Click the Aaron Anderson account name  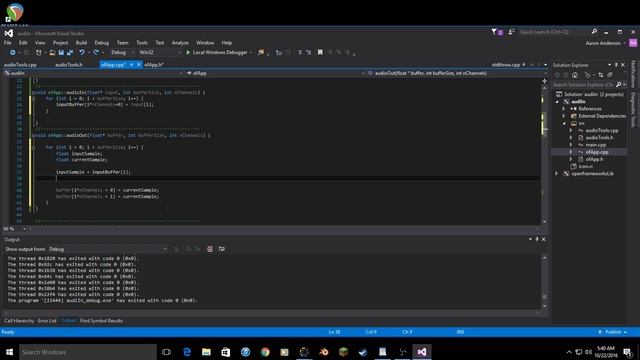603,43
